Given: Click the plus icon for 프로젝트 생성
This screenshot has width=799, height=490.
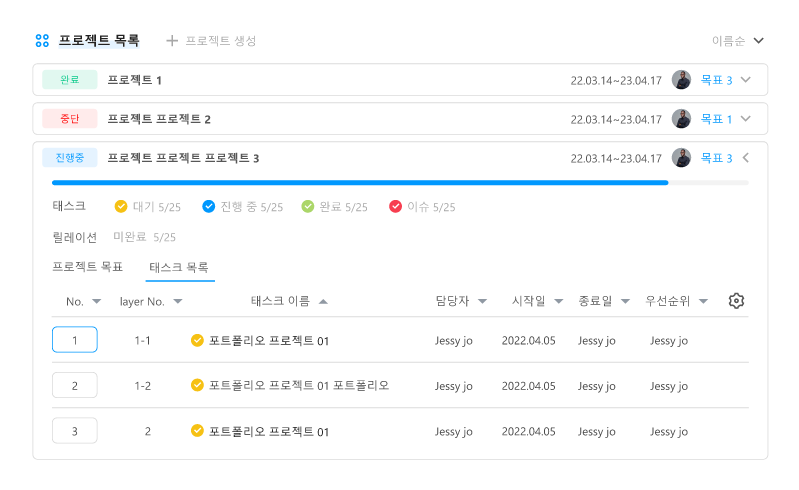Looking at the screenshot, I should pyautogui.click(x=172, y=41).
